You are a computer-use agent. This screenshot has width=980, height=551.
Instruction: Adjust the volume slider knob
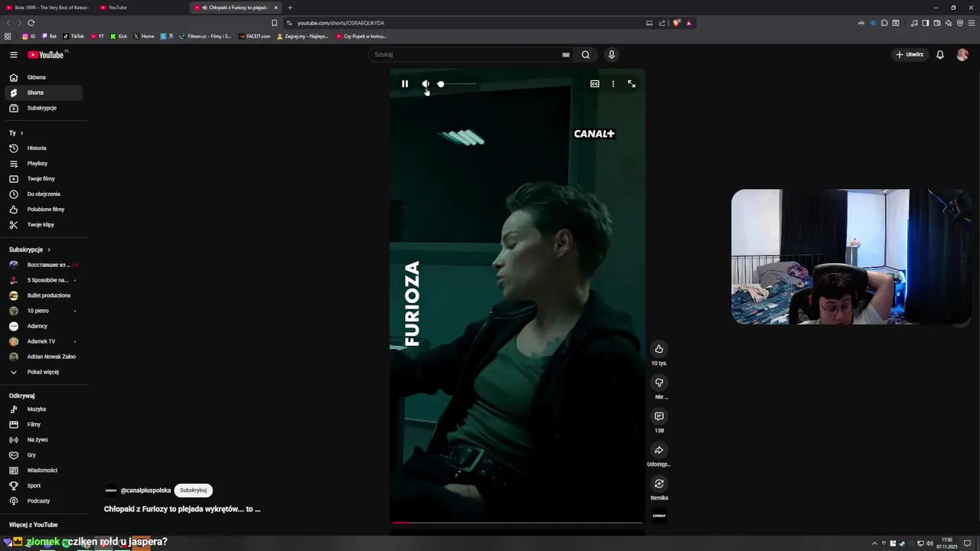pos(440,83)
